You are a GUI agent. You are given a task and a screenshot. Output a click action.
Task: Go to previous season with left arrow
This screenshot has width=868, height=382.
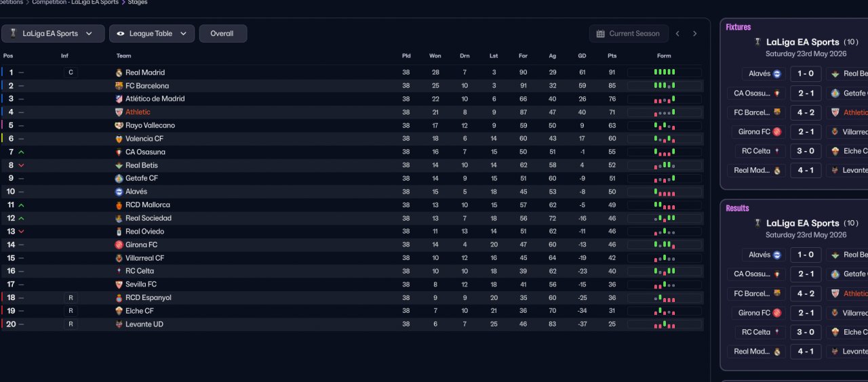click(x=677, y=34)
